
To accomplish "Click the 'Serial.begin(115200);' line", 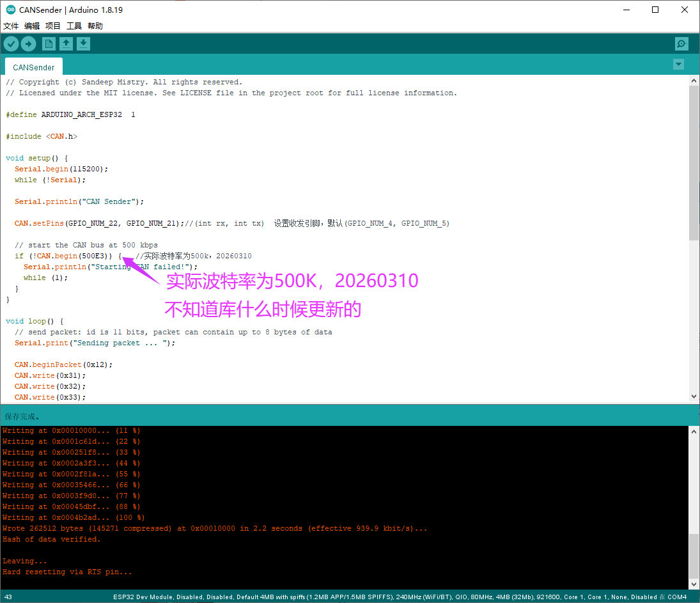I will pyautogui.click(x=61, y=169).
